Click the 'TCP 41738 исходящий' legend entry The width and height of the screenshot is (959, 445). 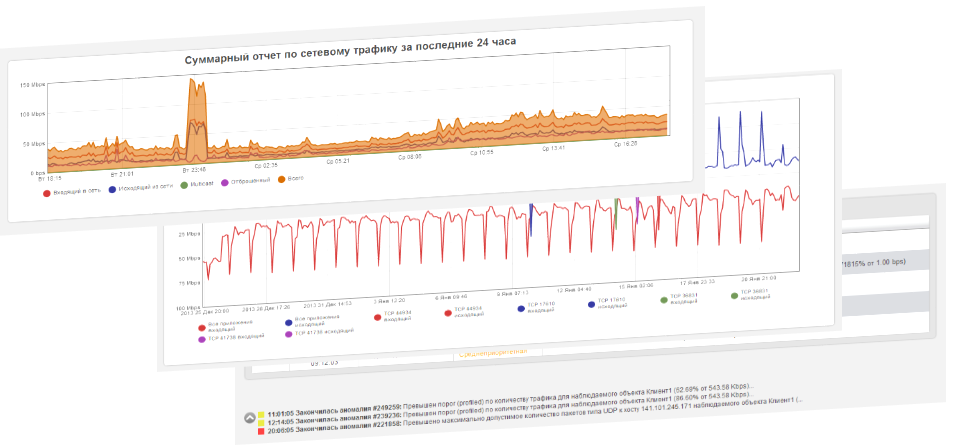(x=319, y=333)
